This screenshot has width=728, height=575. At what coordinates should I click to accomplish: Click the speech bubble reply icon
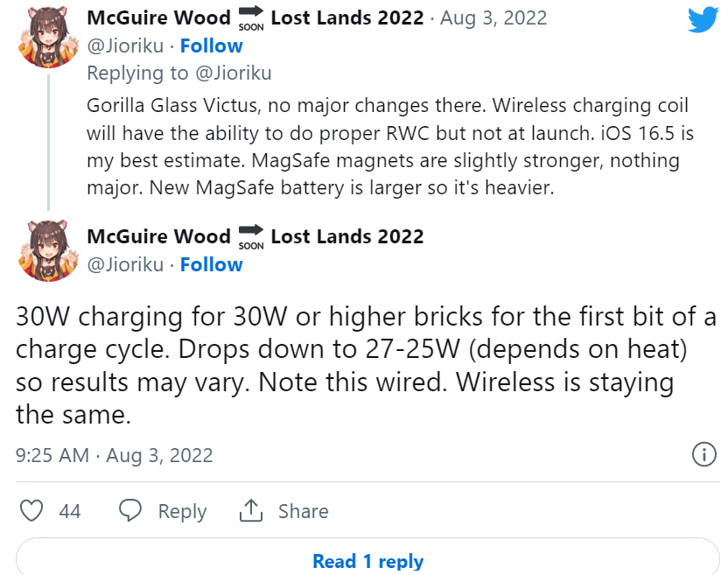point(130,510)
